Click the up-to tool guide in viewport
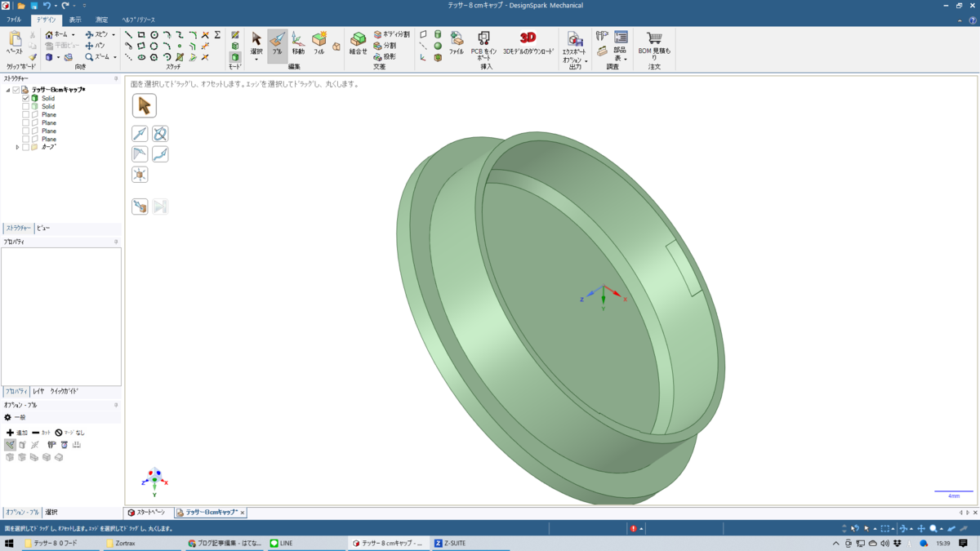Image resolution: width=980 pixels, height=551 pixels. pos(140,207)
